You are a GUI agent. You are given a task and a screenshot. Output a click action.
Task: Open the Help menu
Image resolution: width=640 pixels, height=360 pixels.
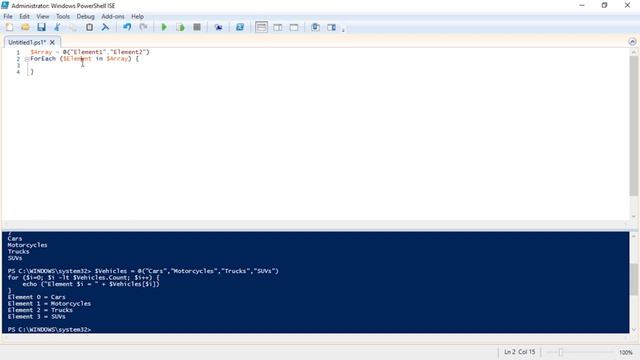(137, 16)
